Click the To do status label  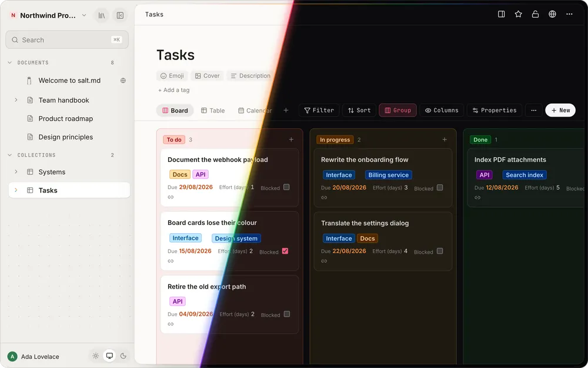174,140
